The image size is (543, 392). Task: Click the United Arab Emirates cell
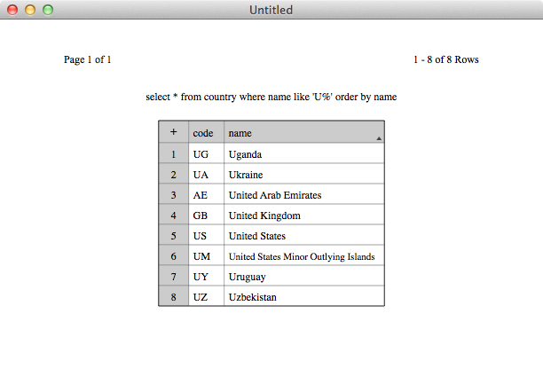click(304, 194)
